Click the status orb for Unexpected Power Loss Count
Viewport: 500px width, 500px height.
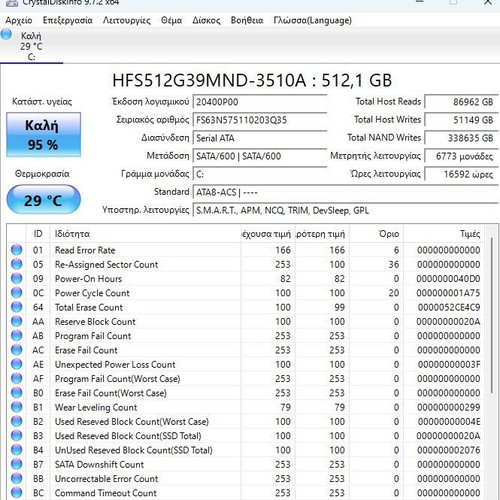pos(16,364)
